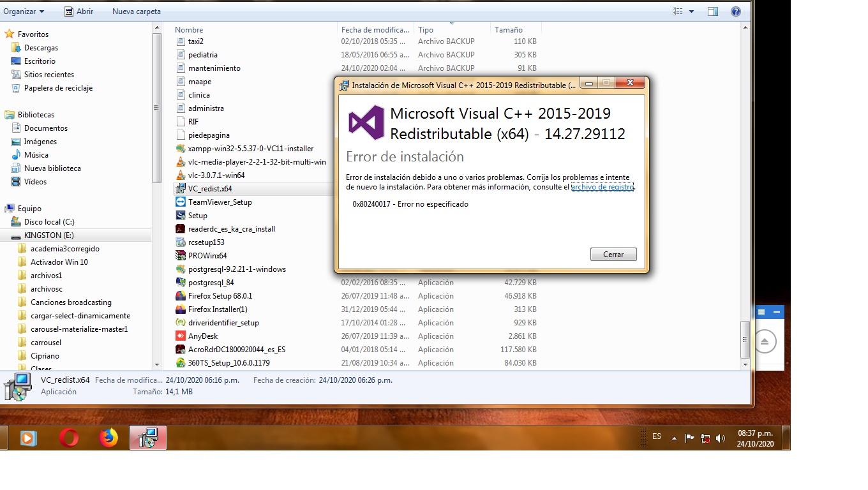Select Equipo in navigation pane

pos(29,209)
